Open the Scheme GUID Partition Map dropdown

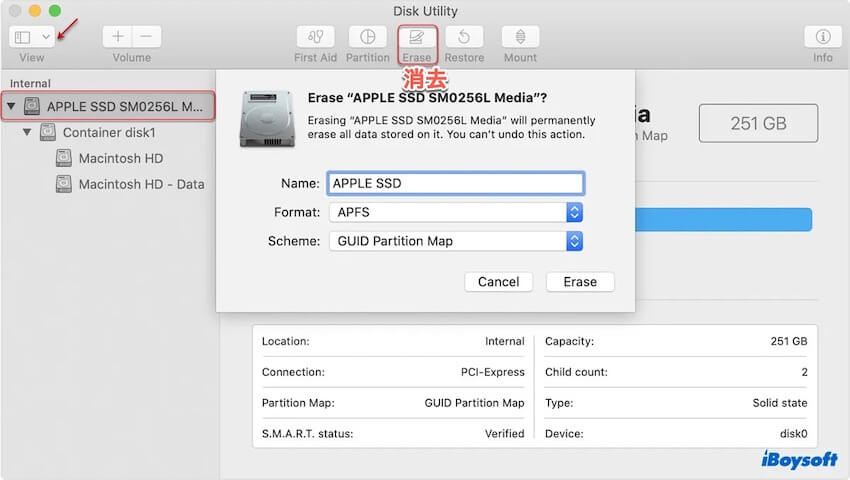[x=455, y=241]
